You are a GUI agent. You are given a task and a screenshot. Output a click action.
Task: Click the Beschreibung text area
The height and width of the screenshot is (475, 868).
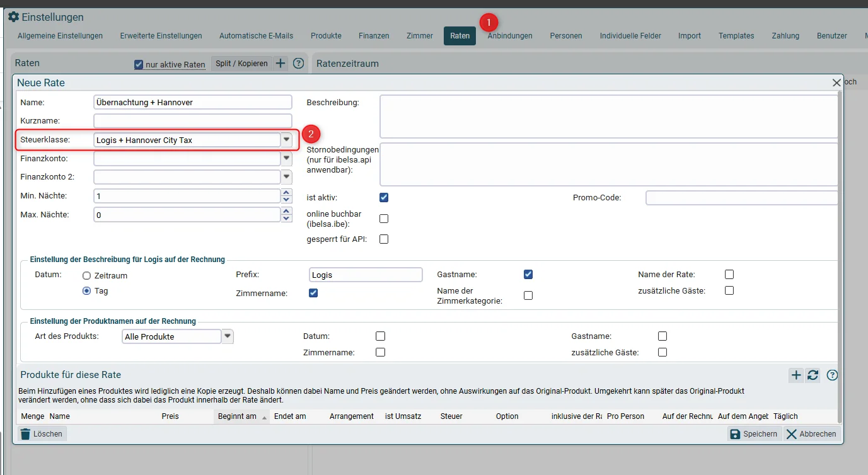(609, 117)
